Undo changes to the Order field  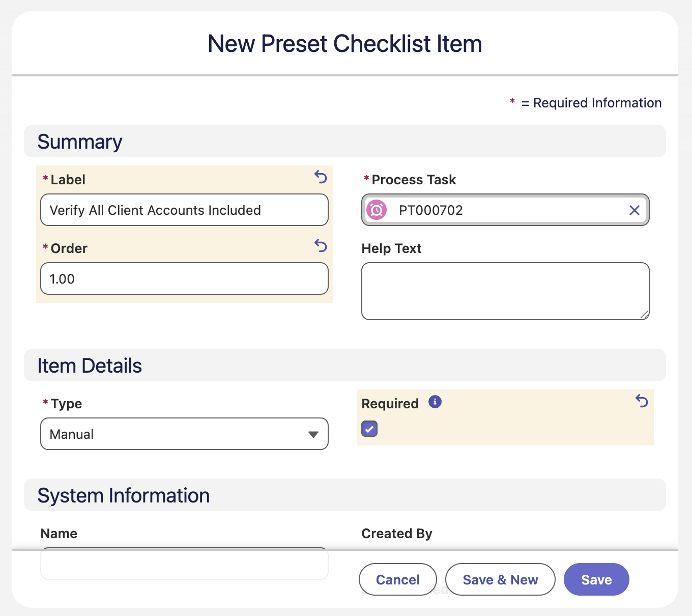321,246
